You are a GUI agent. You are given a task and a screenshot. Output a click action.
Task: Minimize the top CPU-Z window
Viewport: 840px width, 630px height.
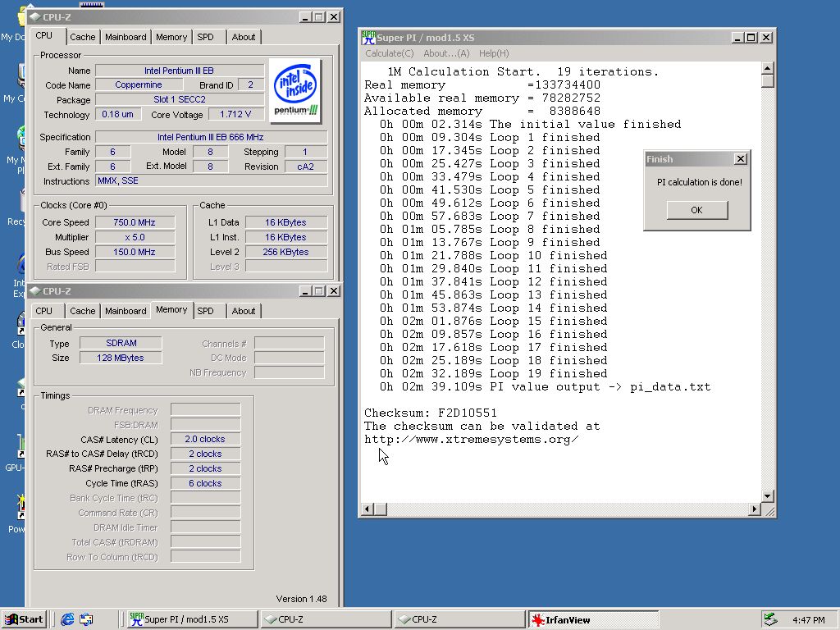tap(305, 17)
